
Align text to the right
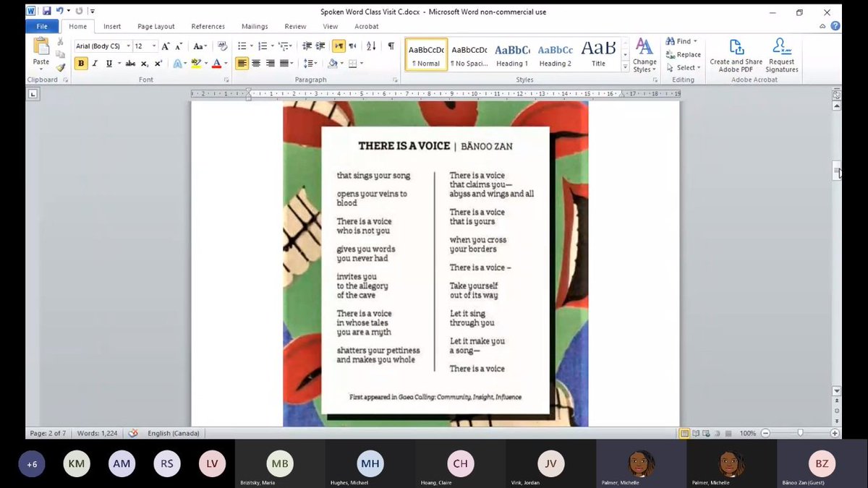click(270, 64)
